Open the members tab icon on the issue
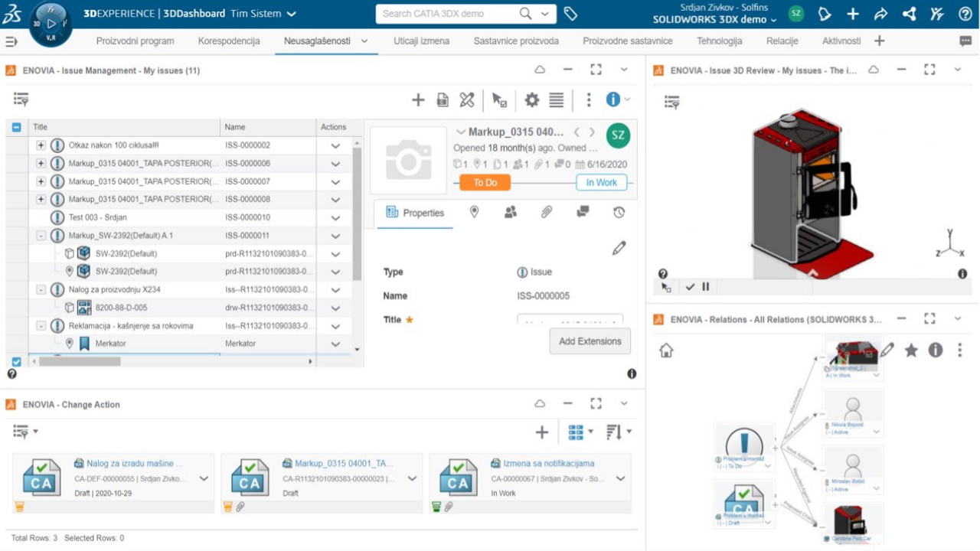The height and width of the screenshot is (551, 980). 510,212
